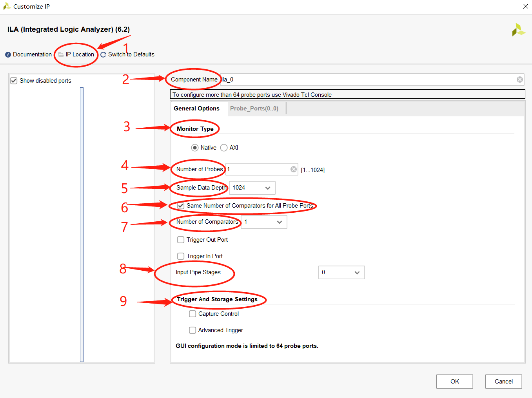This screenshot has height=398, width=532.
Task: Click the ILA (Integrated Logic Analyzer) (6.2) heading
Action: (69, 29)
